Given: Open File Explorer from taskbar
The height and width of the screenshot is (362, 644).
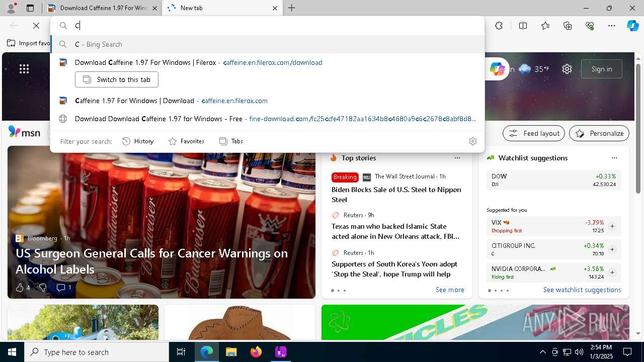Looking at the screenshot, I should pyautogui.click(x=231, y=352).
